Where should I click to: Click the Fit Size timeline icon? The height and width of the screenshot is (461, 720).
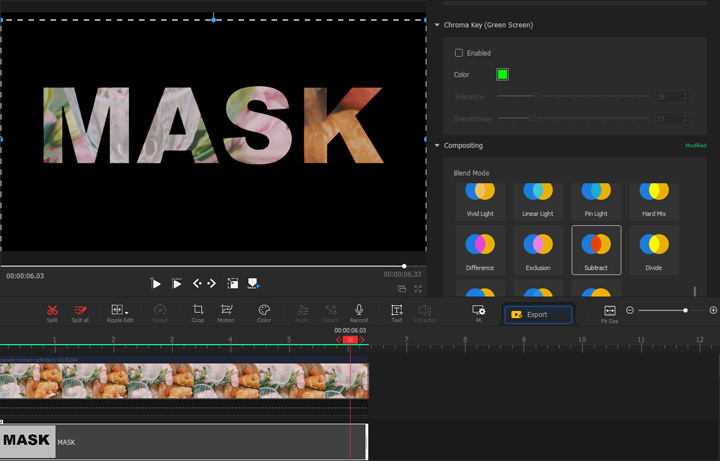(x=609, y=312)
